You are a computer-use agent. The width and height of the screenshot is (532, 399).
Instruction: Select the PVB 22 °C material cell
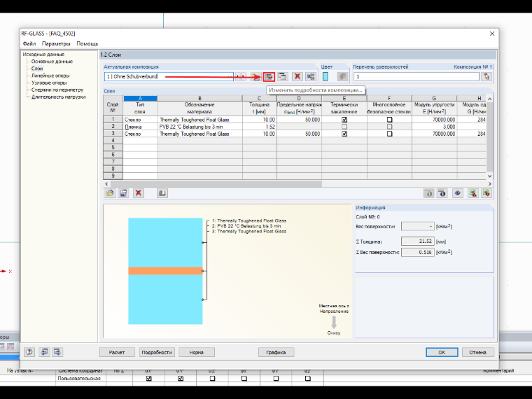click(199, 127)
